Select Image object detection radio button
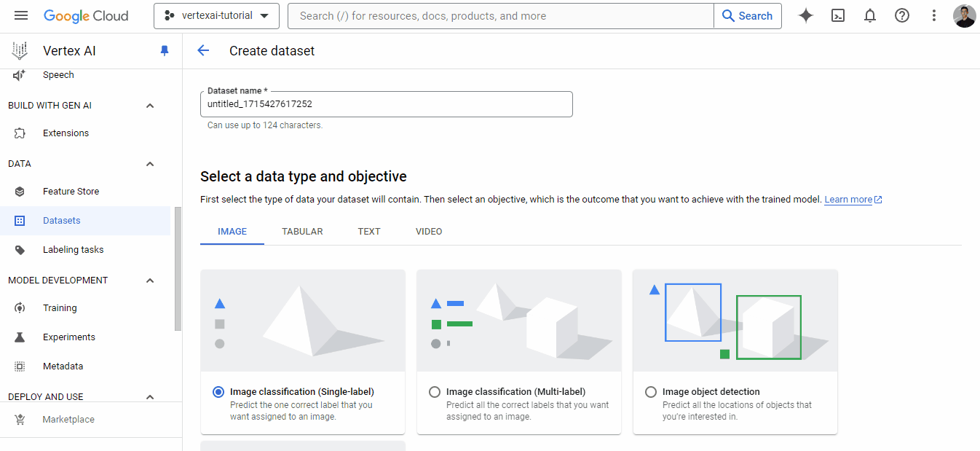The image size is (980, 451). coord(651,392)
